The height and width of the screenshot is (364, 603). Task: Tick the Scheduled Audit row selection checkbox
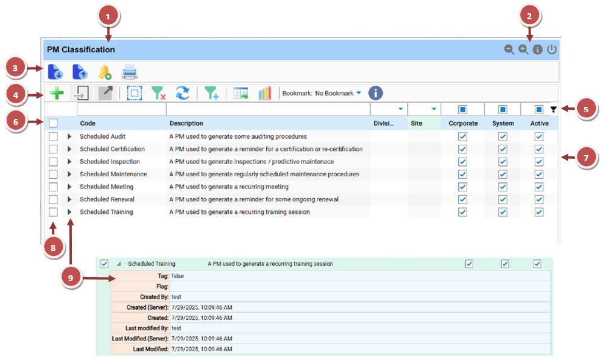point(53,137)
